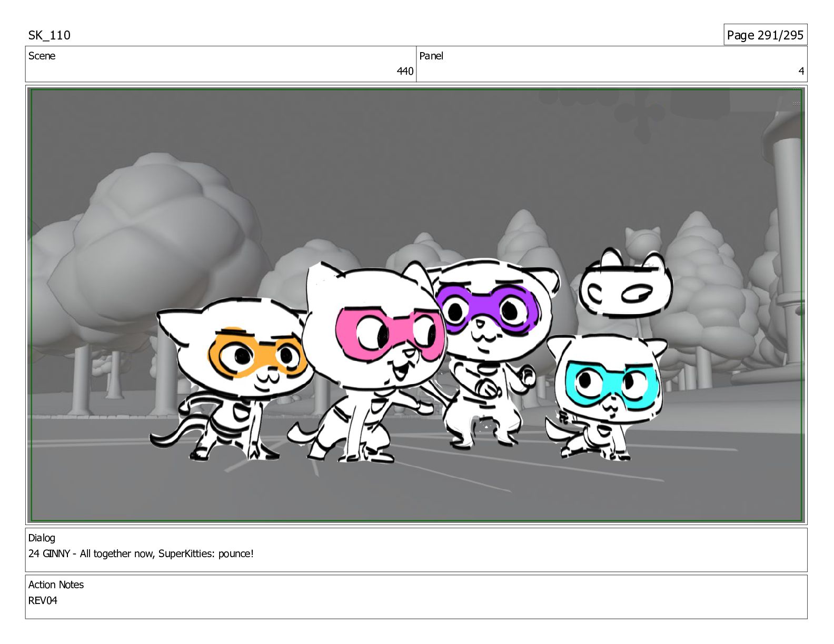Select panel number 4
Screen dimensions: 834x644
(801, 71)
